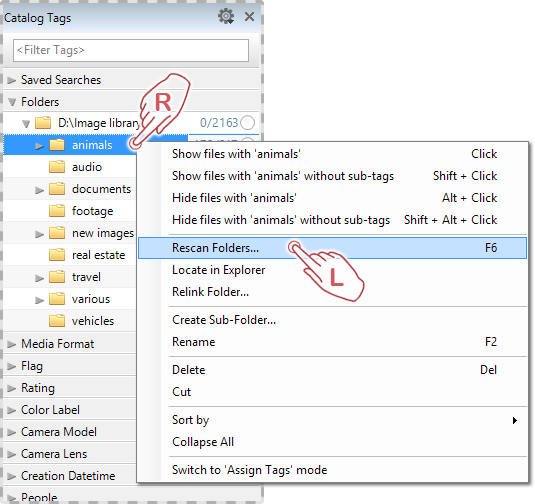
Task: Expand the various folder arrow
Action: click(40, 300)
